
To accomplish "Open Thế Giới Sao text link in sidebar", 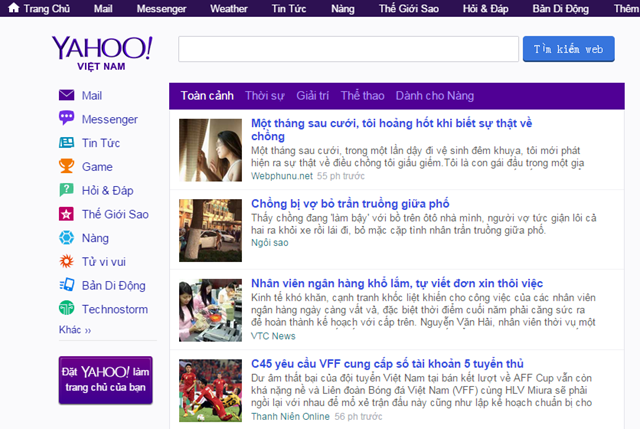I will (x=115, y=214).
